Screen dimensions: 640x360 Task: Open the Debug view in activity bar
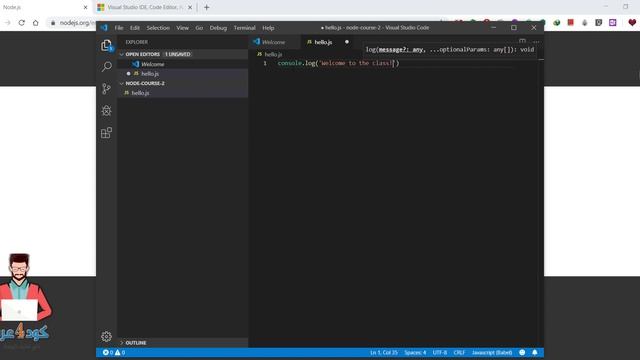pos(107,111)
